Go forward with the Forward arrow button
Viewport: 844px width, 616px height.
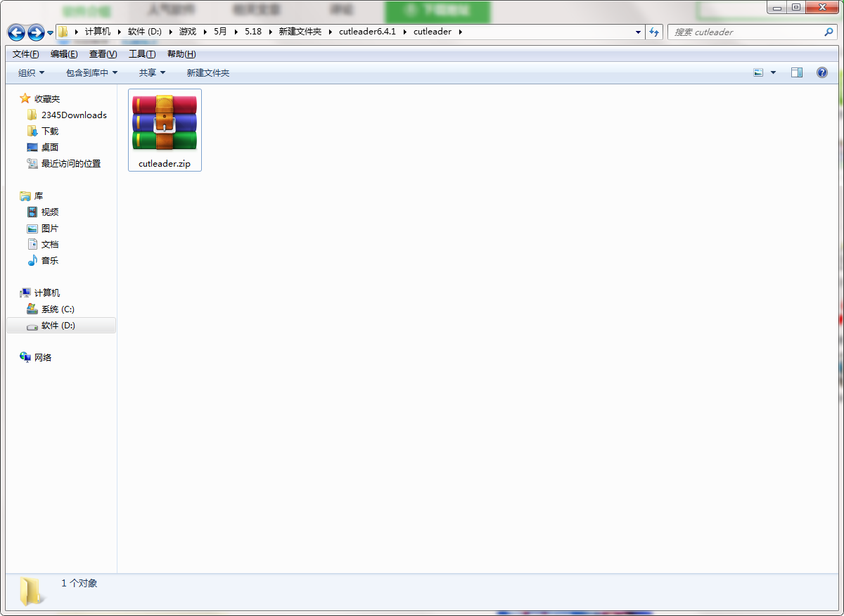pyautogui.click(x=36, y=32)
